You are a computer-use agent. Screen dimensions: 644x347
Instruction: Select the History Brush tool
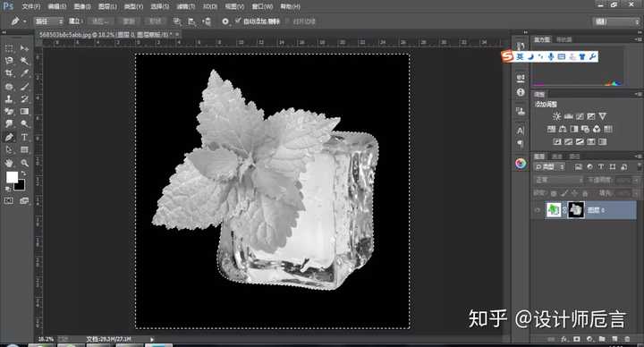25,99
